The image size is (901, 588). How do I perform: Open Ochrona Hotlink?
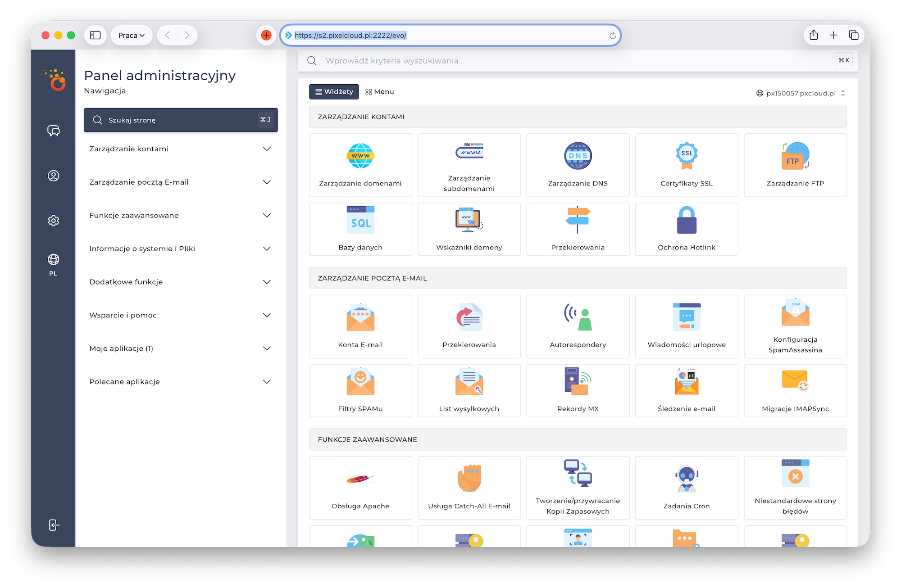(x=686, y=229)
